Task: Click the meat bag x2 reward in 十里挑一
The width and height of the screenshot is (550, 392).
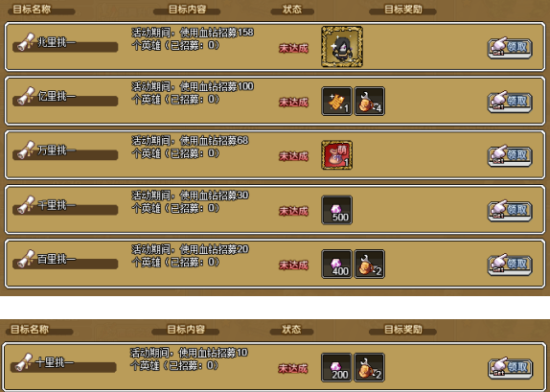Action: tap(370, 367)
